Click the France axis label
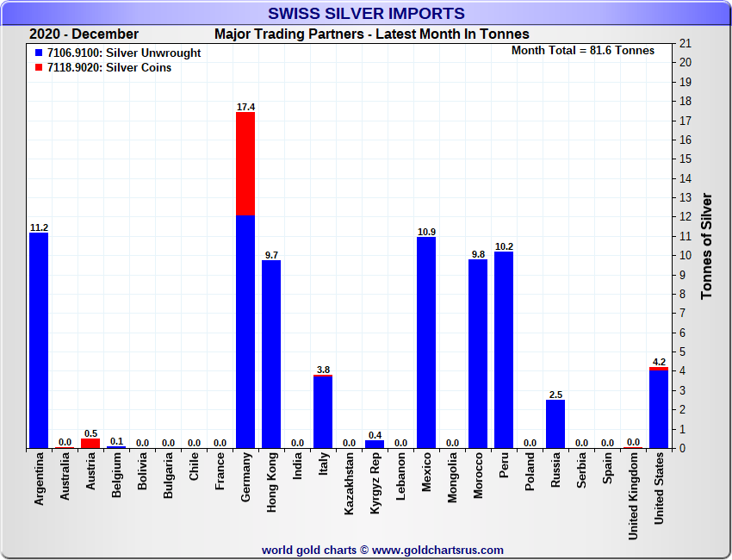Viewport: 732px width, 560px height. click(220, 471)
